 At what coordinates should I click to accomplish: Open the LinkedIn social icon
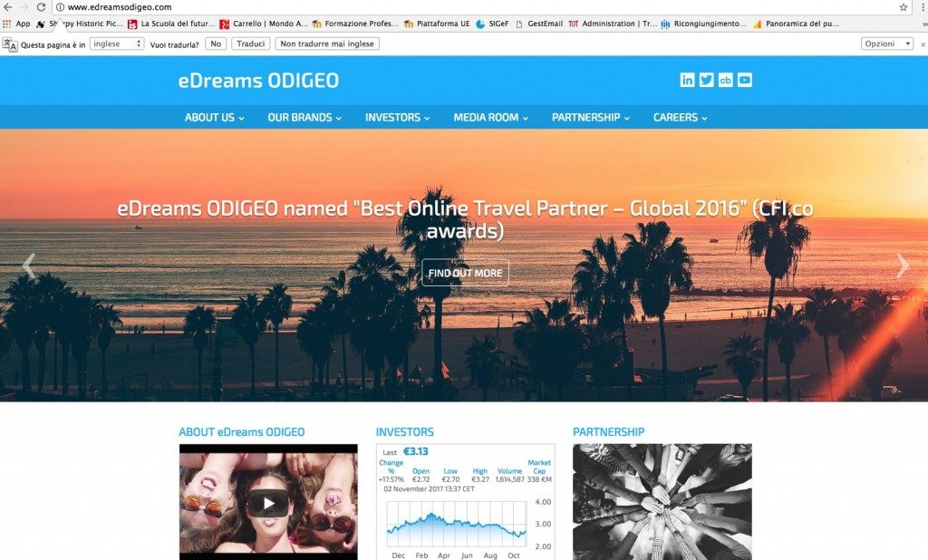(687, 80)
